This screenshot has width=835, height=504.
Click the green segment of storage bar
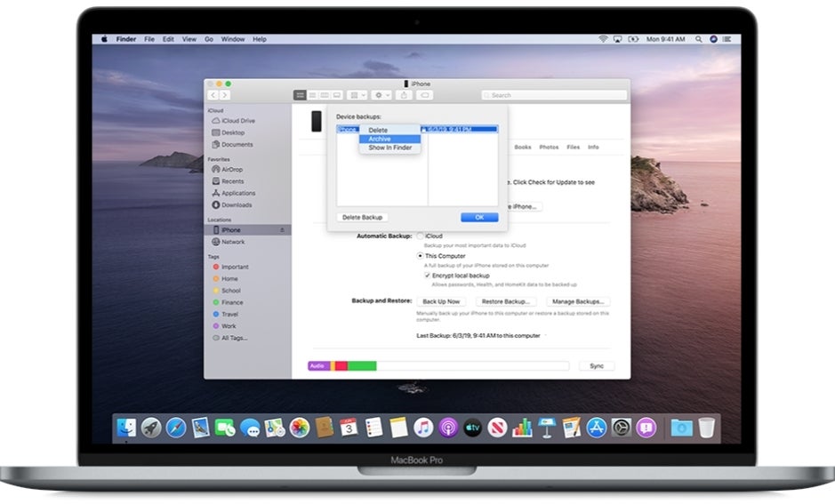point(362,366)
